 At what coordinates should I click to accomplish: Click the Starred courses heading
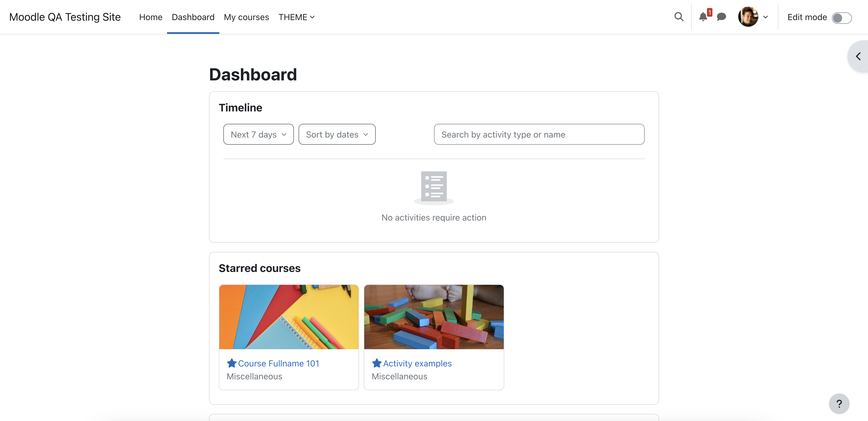(x=259, y=268)
